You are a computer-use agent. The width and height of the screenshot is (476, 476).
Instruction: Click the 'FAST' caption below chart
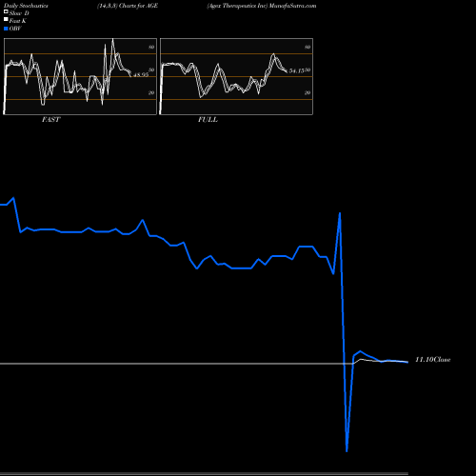click(50, 120)
